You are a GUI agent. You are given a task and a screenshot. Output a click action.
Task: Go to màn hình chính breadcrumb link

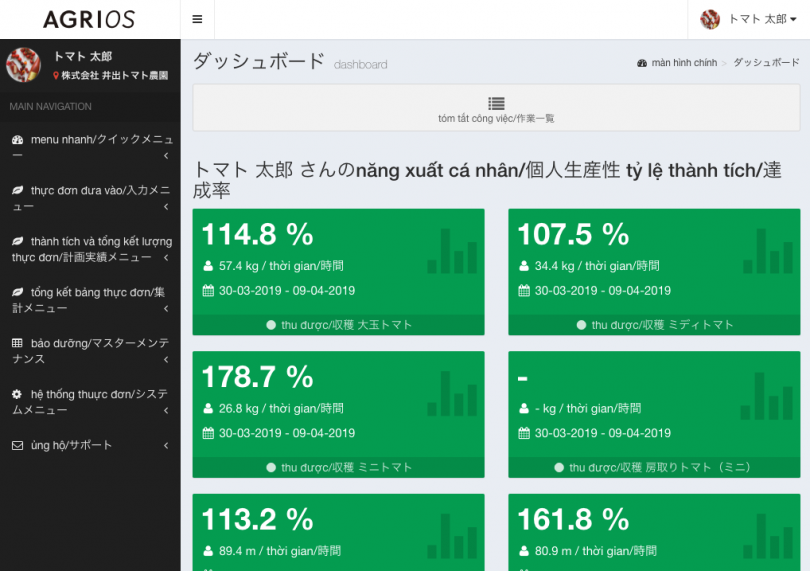(x=684, y=63)
